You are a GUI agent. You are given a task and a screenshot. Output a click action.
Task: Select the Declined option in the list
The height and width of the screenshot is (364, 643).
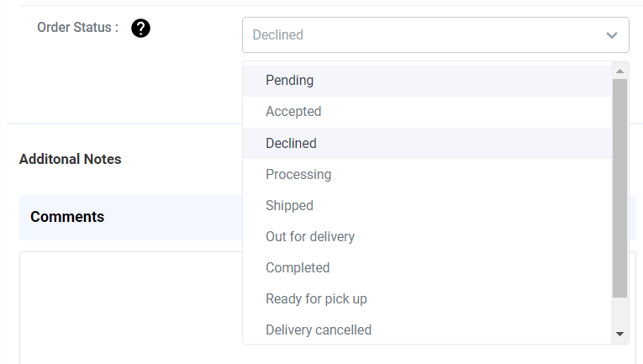click(x=427, y=143)
